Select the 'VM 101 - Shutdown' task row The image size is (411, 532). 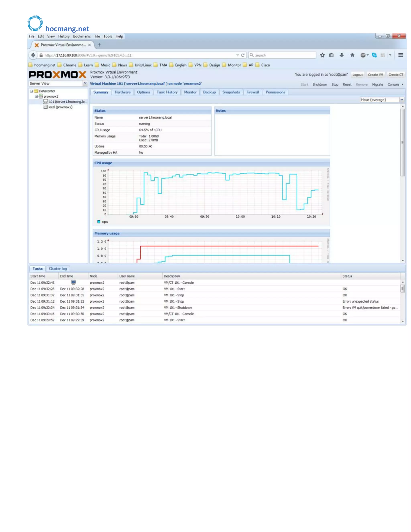coord(214,307)
